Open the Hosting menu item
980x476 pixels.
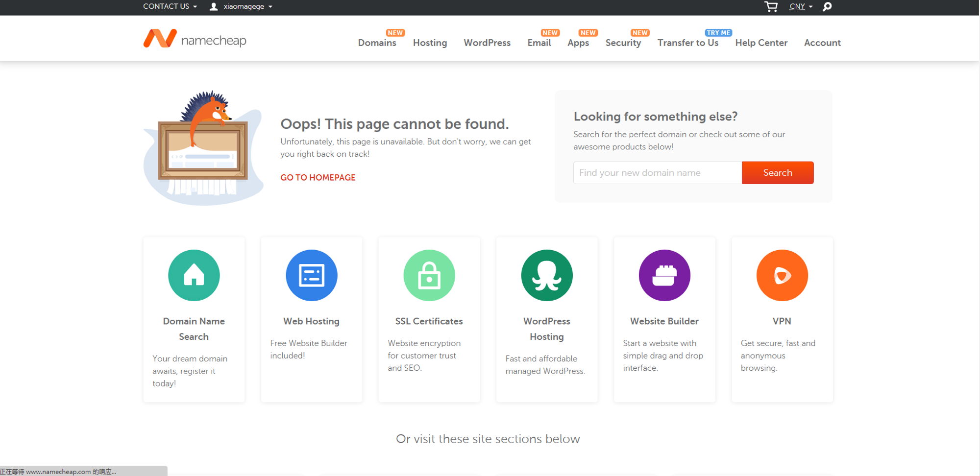click(430, 43)
